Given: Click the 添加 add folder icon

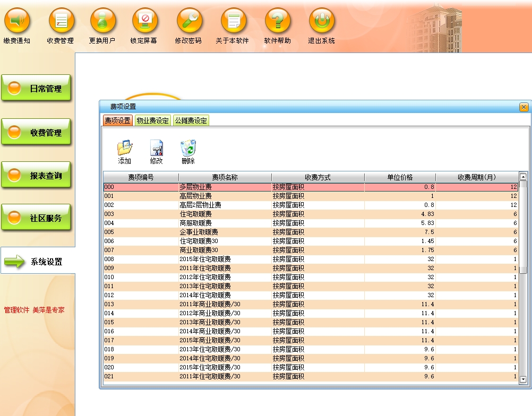Looking at the screenshot, I should point(125,148).
